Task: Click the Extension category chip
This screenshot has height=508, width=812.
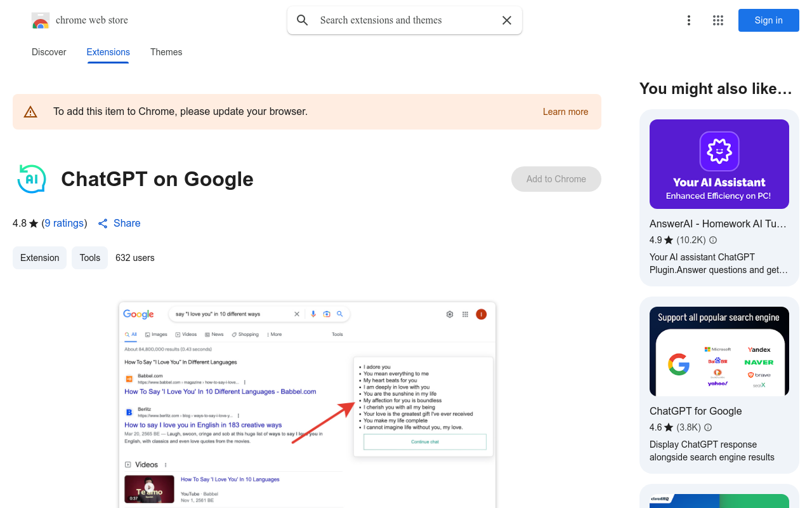Action: pos(39,258)
